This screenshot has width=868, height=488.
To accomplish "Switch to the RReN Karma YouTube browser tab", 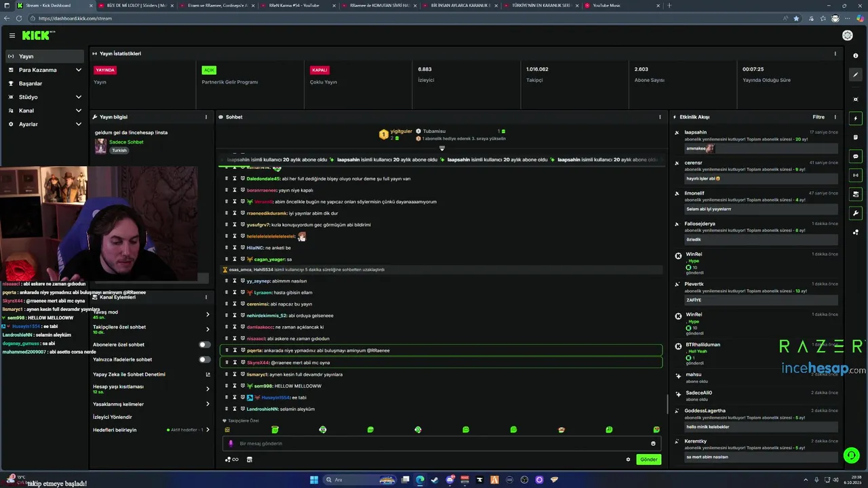I will pos(294,5).
